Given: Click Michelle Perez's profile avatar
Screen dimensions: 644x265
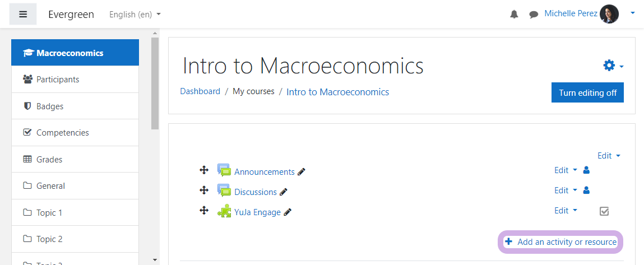Looking at the screenshot, I should (x=609, y=15).
